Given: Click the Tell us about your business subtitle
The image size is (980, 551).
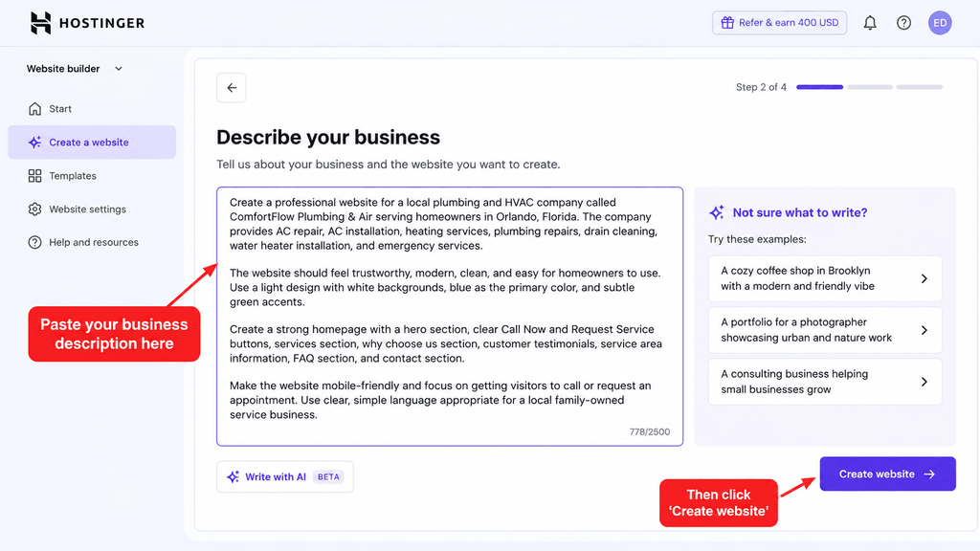Looking at the screenshot, I should [x=389, y=165].
